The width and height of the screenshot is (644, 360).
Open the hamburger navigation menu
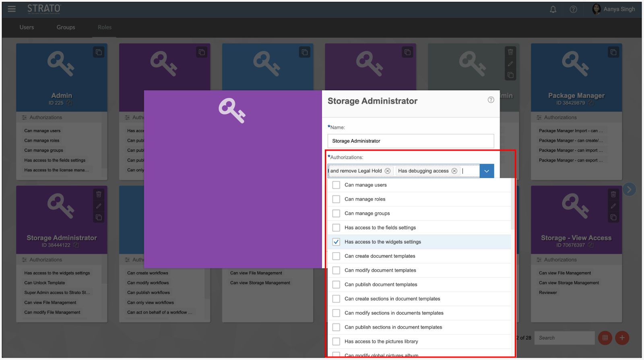tap(12, 9)
